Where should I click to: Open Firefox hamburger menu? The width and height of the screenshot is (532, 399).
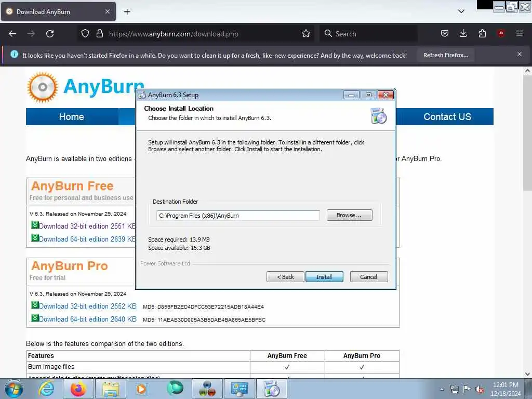(519, 33)
